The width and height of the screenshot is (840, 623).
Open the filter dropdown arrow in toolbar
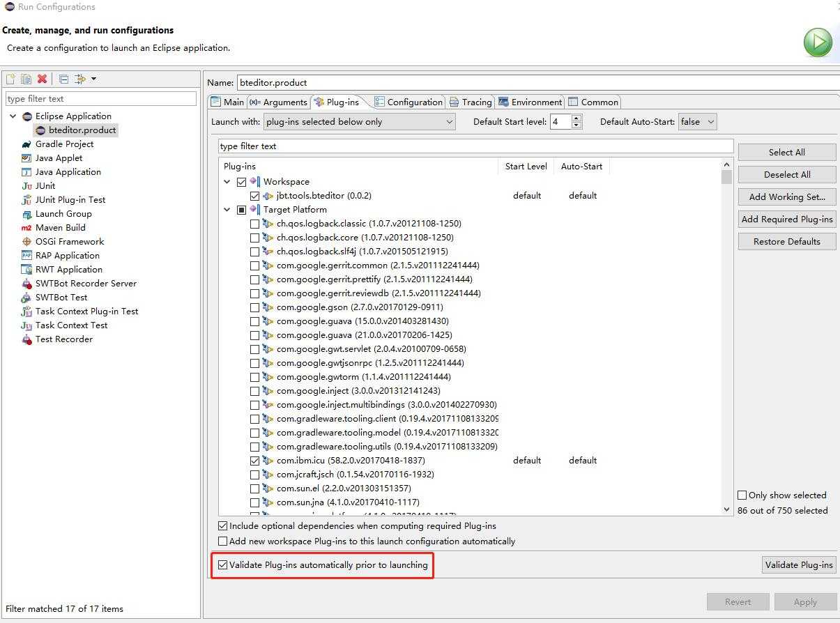coord(93,79)
